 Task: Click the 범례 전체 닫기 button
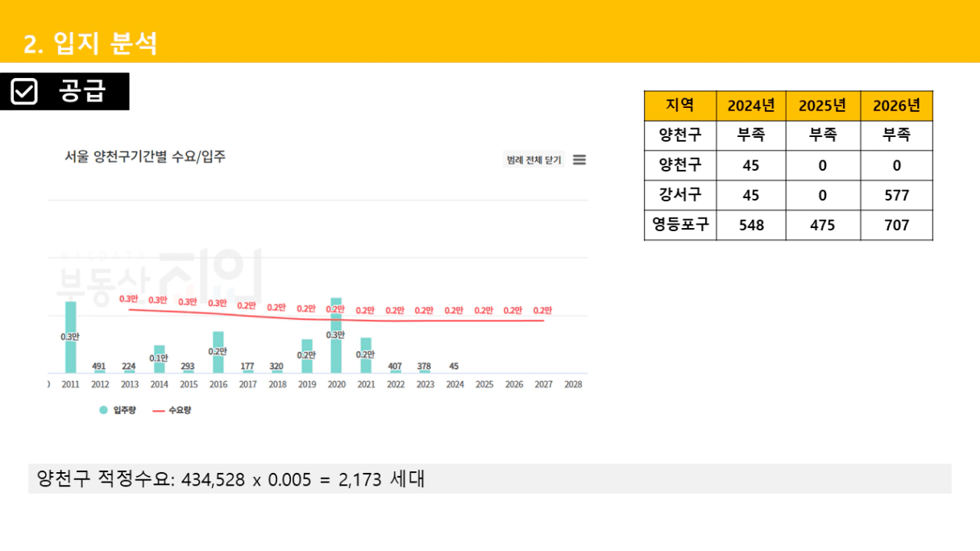pos(534,159)
